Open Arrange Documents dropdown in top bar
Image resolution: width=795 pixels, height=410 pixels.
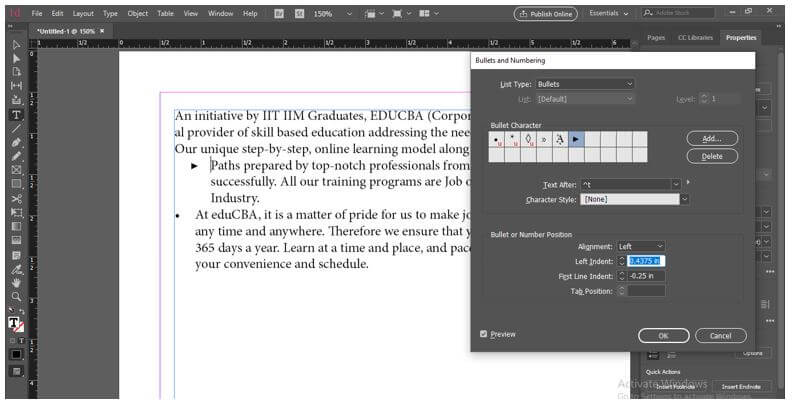tap(429, 14)
